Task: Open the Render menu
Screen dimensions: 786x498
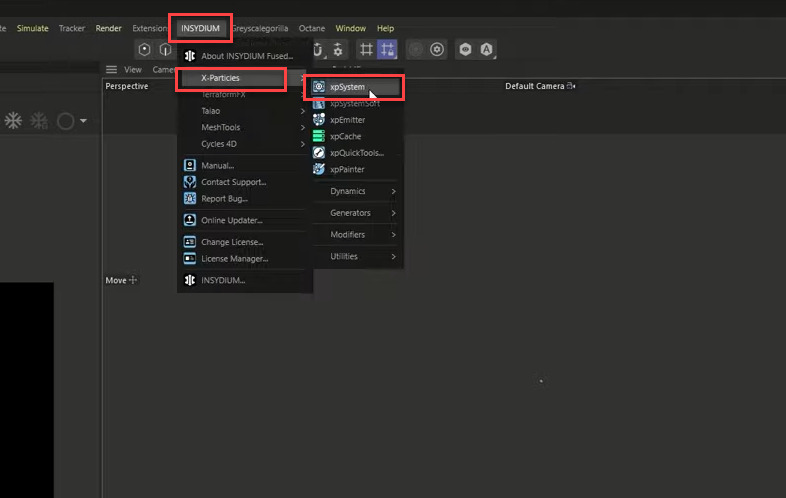Action: click(x=108, y=28)
